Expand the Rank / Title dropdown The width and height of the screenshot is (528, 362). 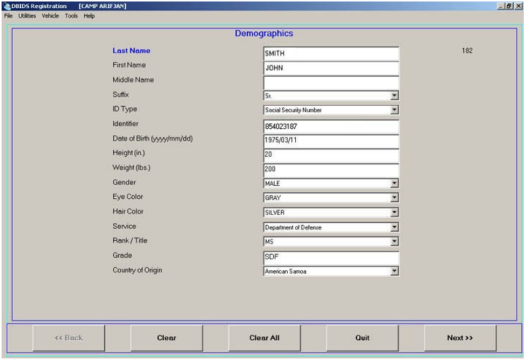pos(394,241)
